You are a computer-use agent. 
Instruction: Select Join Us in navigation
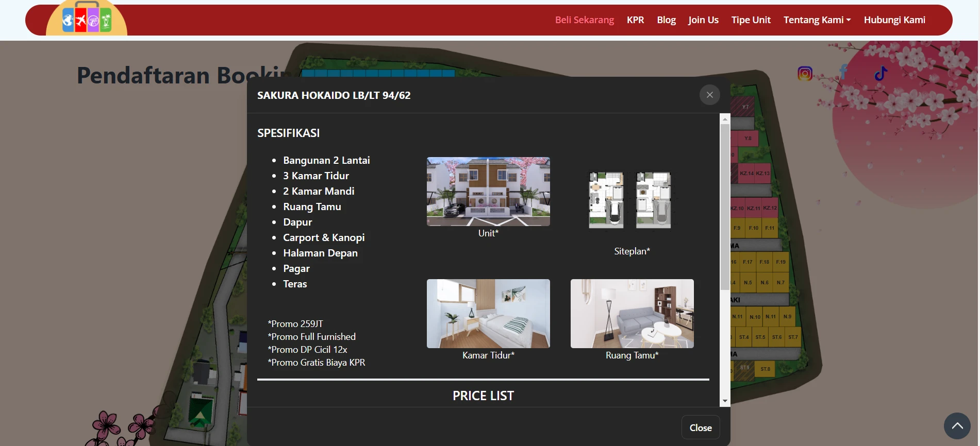tap(703, 20)
